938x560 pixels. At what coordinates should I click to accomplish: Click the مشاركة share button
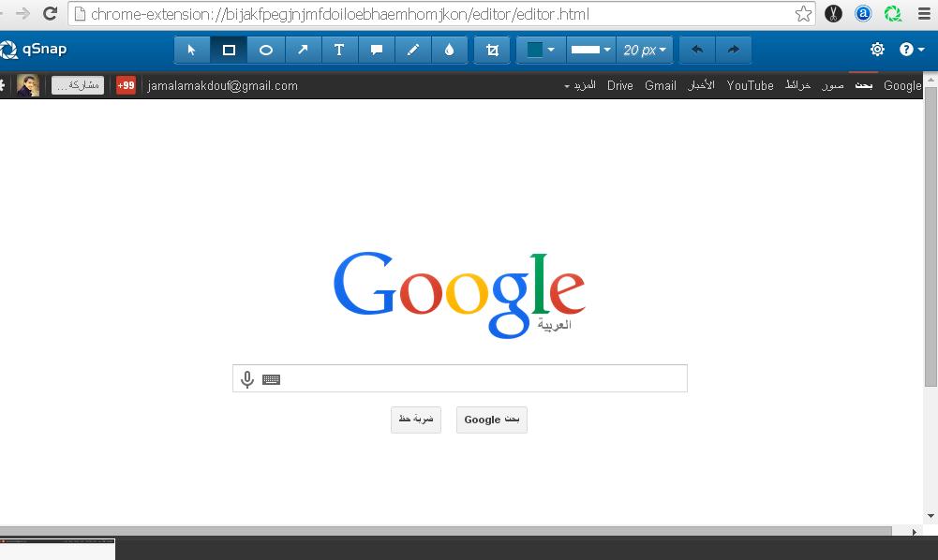[x=78, y=85]
